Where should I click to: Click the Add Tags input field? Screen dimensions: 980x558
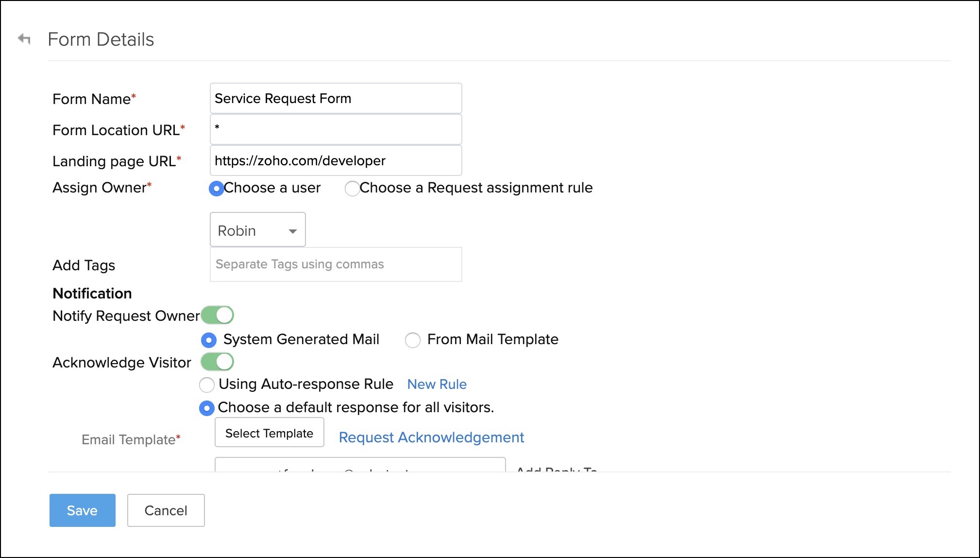[336, 264]
